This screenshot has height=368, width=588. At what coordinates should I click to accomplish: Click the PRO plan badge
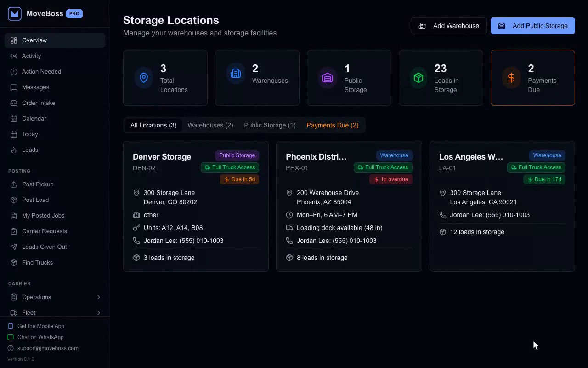(x=74, y=14)
